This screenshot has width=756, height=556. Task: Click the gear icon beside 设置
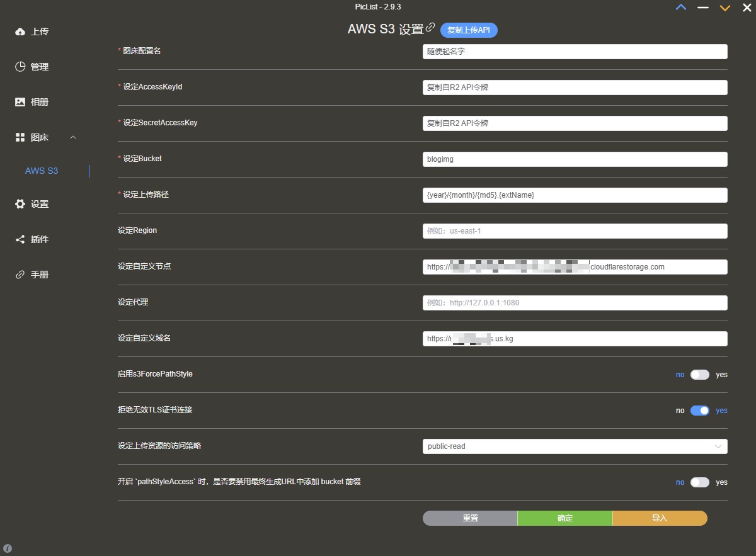coord(20,204)
